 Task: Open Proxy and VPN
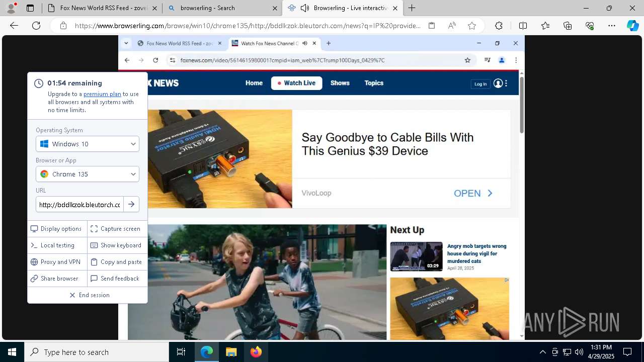57,262
